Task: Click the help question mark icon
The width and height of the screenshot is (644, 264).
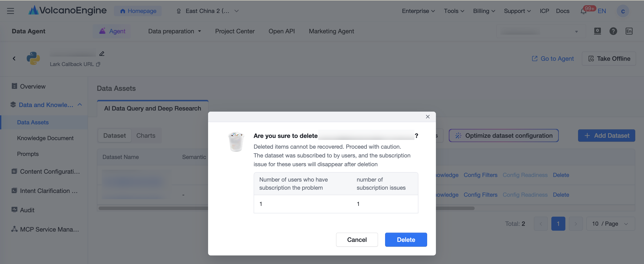Action: [x=613, y=31]
